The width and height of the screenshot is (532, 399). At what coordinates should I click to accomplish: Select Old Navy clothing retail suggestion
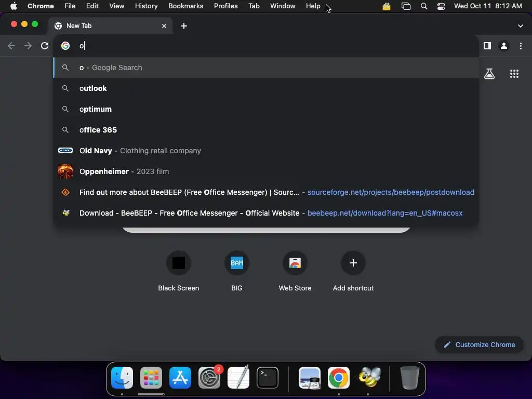point(266,151)
